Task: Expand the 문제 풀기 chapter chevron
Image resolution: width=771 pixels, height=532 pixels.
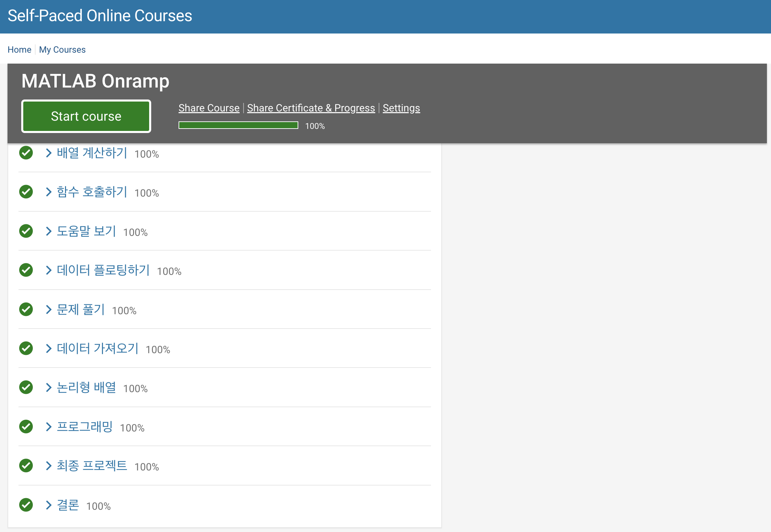Action: click(49, 309)
